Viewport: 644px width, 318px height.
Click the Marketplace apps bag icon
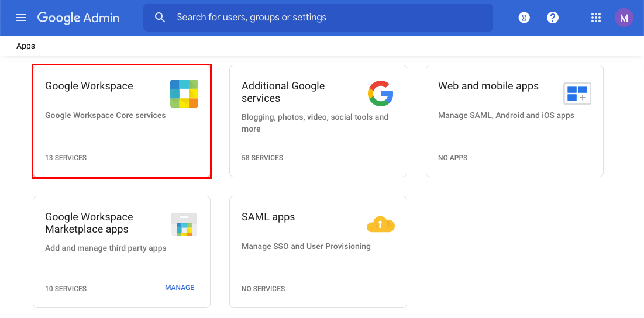184,224
